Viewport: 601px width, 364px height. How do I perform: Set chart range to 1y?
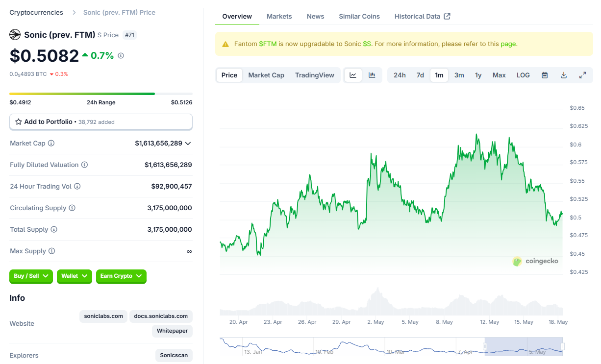pyautogui.click(x=478, y=75)
